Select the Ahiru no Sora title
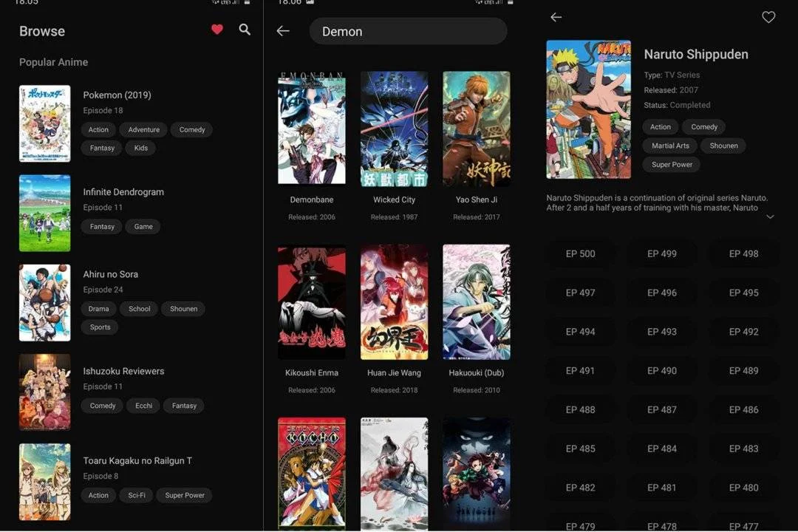The height and width of the screenshot is (532, 798). [x=110, y=274]
